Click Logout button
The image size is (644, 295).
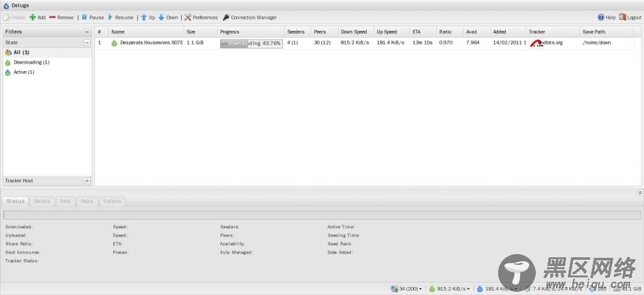click(630, 17)
